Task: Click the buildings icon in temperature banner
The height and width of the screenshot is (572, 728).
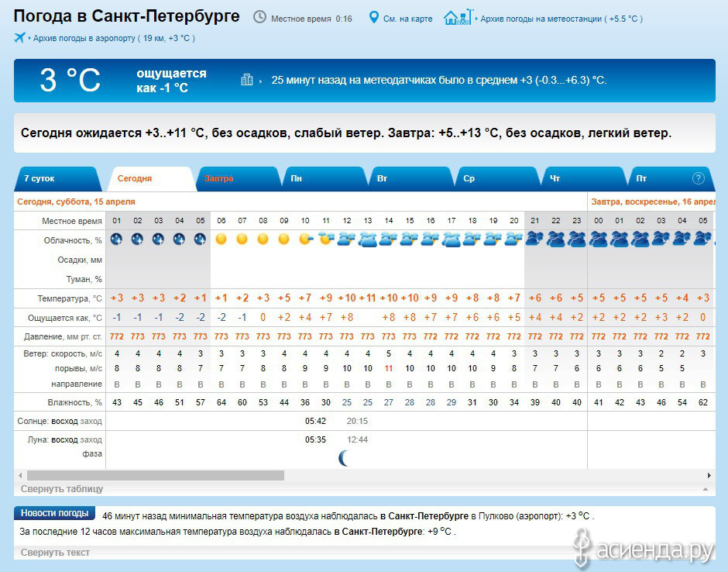Action: pyautogui.click(x=247, y=80)
